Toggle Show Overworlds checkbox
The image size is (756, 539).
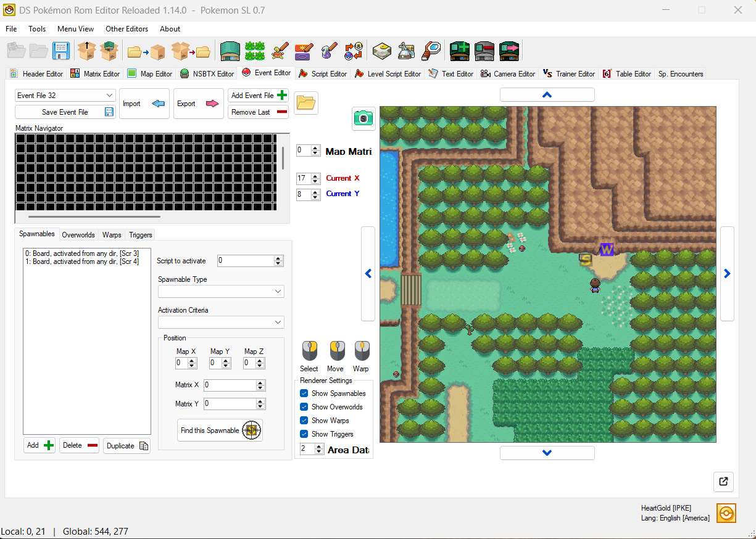[304, 407]
